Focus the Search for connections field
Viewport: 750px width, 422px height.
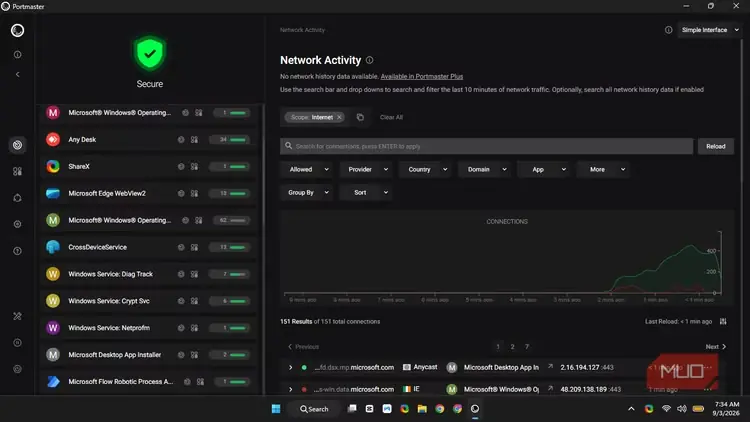[x=486, y=146]
